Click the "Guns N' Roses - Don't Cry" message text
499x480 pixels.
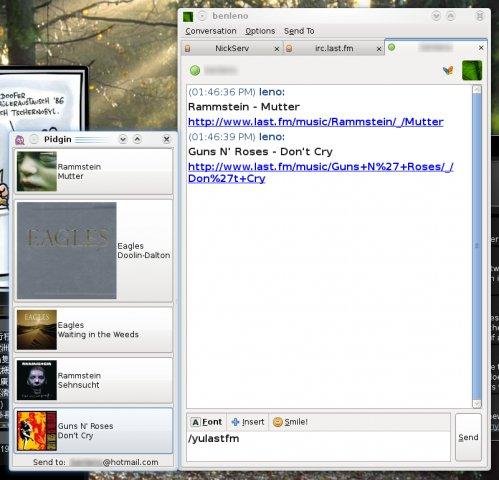click(260, 152)
